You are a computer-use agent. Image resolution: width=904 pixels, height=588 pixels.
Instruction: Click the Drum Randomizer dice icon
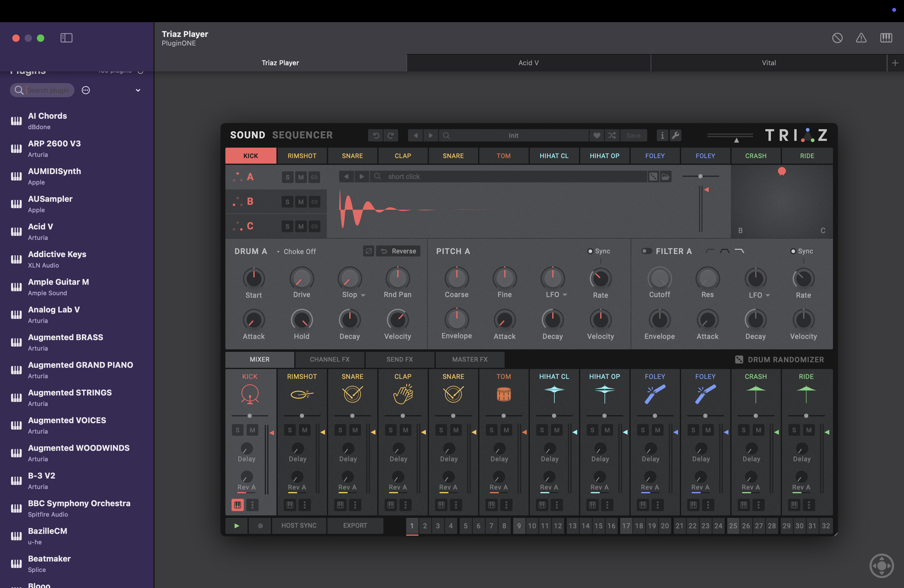[739, 359]
